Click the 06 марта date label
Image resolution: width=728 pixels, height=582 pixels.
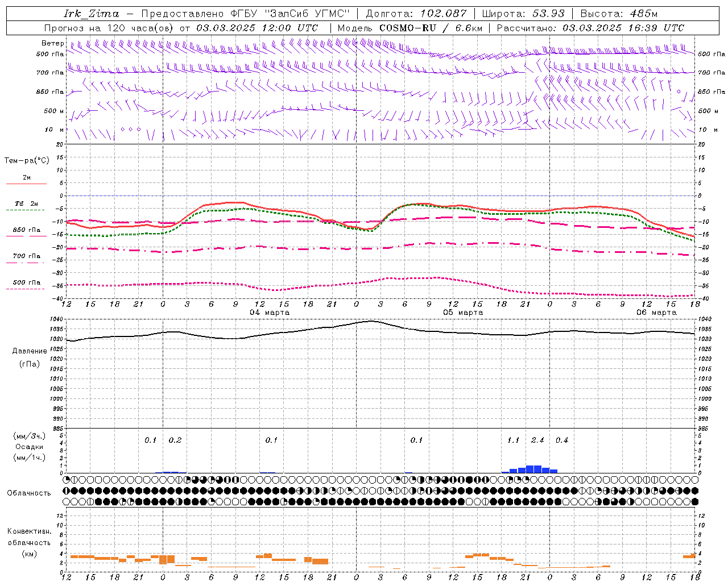click(x=656, y=312)
